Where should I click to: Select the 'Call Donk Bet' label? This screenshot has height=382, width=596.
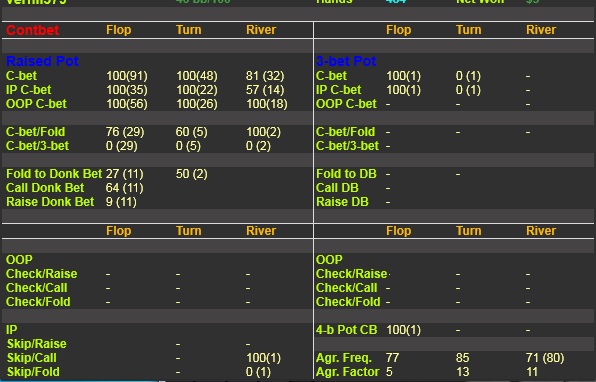[x=45, y=188]
